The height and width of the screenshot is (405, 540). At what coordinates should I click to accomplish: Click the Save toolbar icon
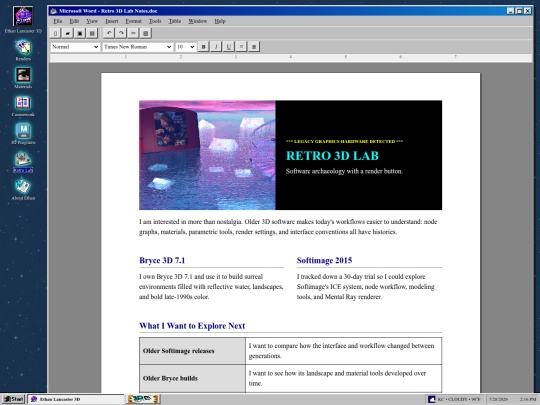(80, 33)
